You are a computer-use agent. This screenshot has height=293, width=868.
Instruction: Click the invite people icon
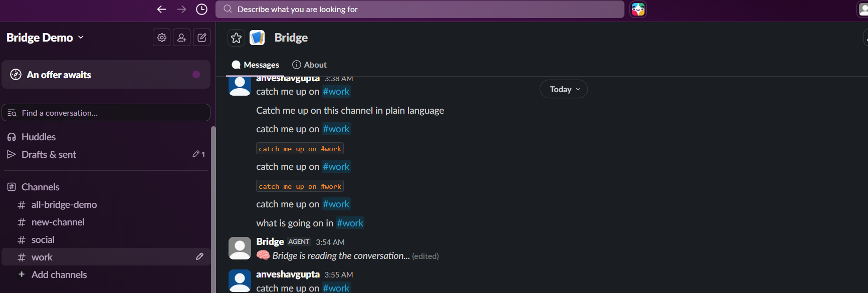click(x=182, y=38)
